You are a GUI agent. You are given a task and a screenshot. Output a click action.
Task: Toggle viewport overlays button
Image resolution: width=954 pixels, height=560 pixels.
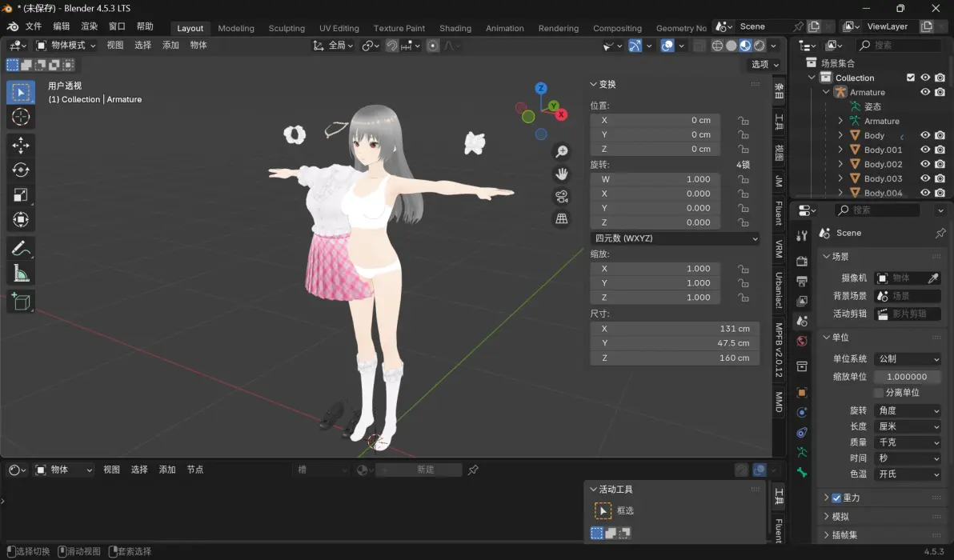point(667,46)
